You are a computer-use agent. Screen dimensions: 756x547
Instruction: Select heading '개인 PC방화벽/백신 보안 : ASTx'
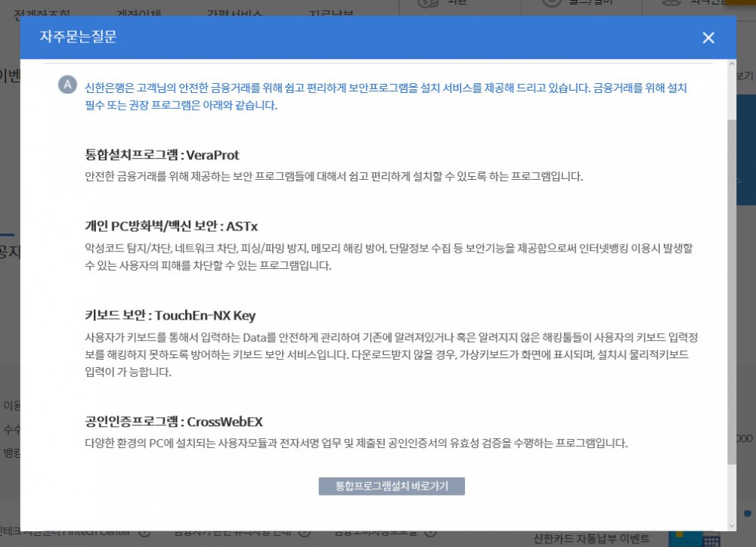[x=171, y=226]
